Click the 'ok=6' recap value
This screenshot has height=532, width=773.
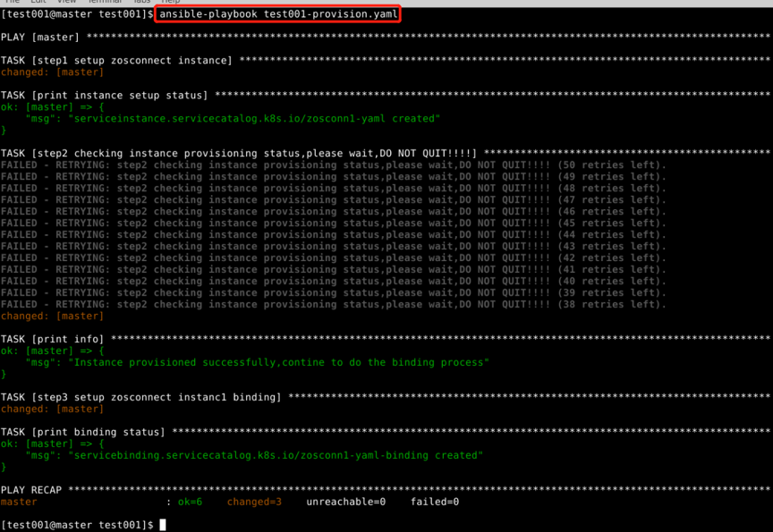pos(190,502)
